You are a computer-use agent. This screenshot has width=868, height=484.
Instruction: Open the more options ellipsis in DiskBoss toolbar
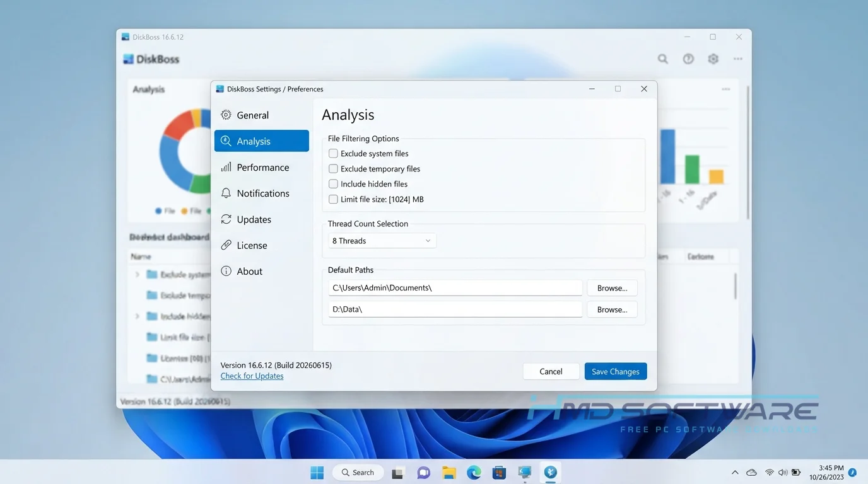click(x=738, y=59)
